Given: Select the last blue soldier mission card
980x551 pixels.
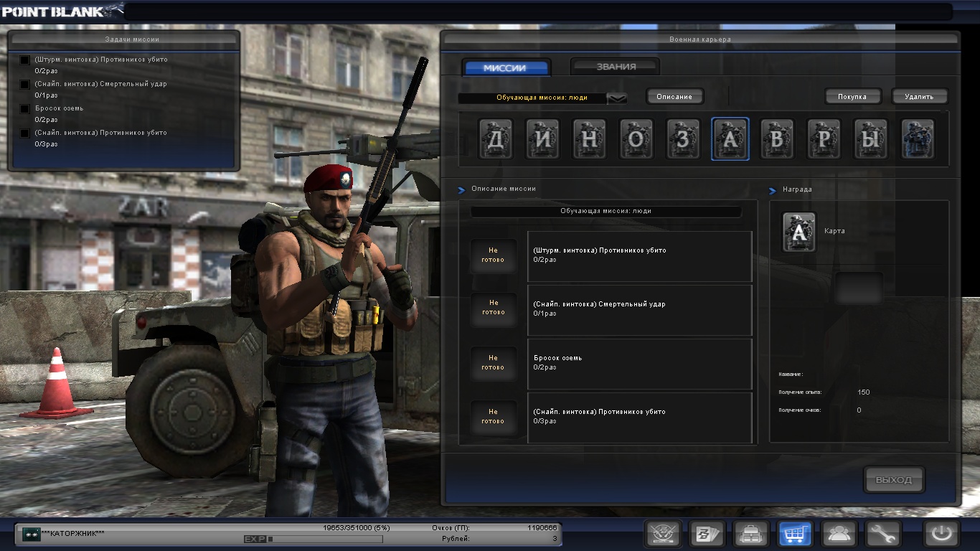Looking at the screenshot, I should 918,138.
